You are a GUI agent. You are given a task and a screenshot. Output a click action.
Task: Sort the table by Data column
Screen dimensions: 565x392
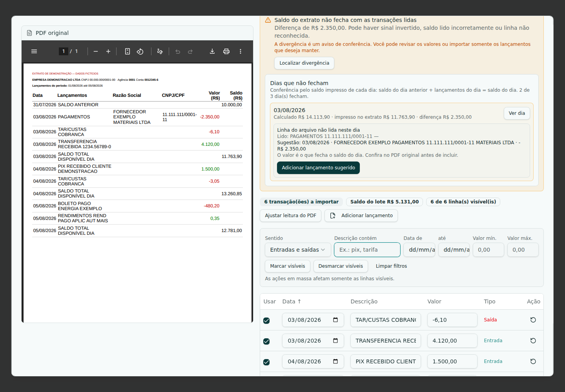pos(292,301)
